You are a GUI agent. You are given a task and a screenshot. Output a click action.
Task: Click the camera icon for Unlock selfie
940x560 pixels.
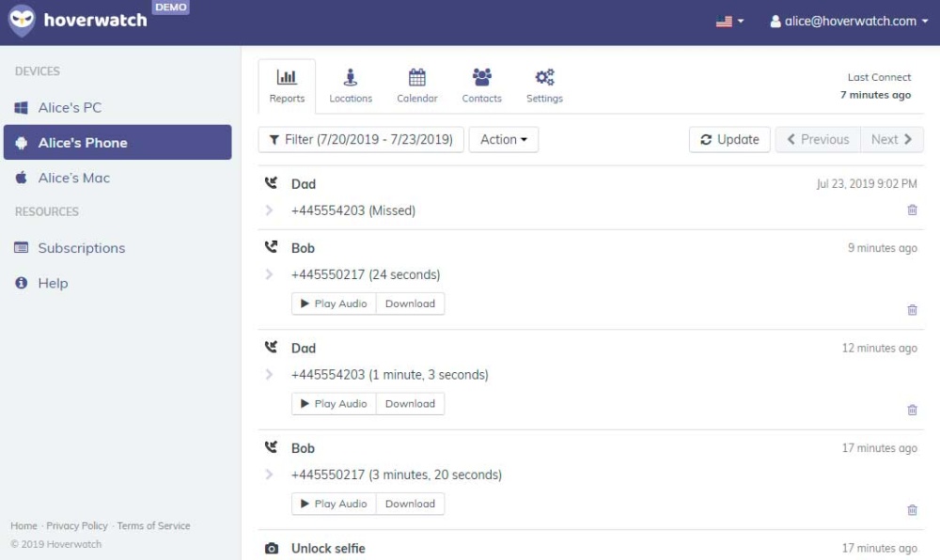(272, 548)
